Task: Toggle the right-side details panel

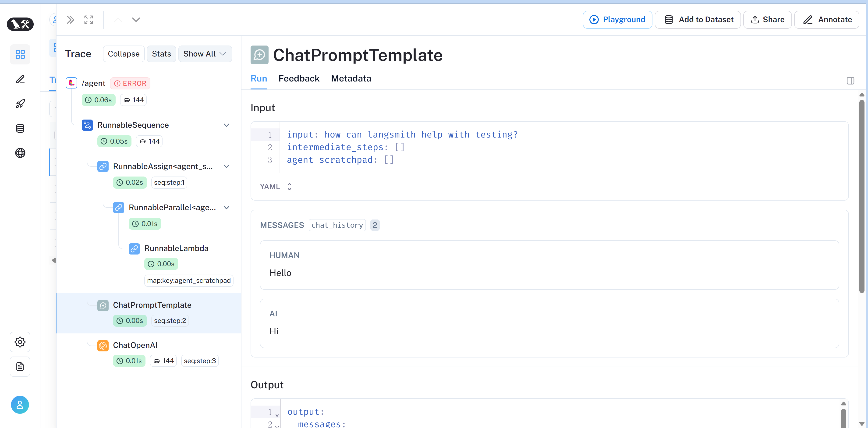Action: (x=850, y=81)
